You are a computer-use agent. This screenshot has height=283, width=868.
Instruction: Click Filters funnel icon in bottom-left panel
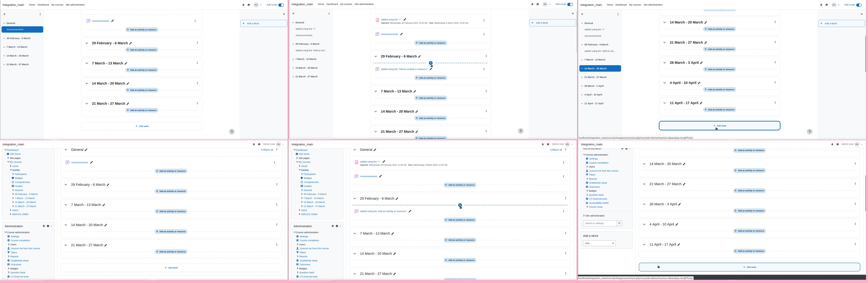click(8, 253)
